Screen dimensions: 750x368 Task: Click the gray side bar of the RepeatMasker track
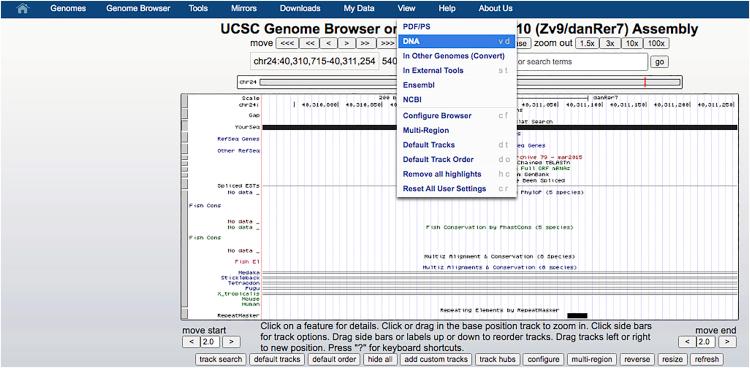pyautogui.click(x=184, y=314)
